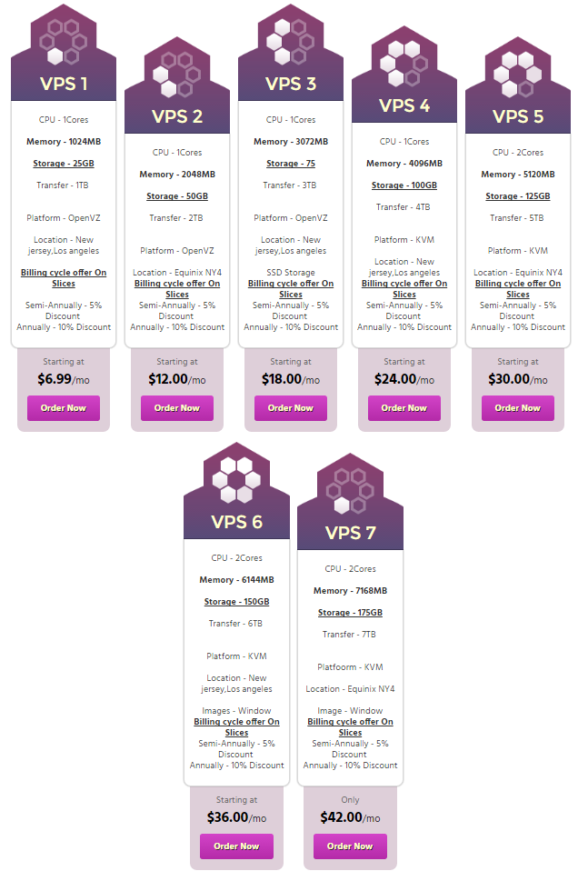This screenshot has width=588, height=871.
Task: Click the VPS 3 Storage - 75 link
Action: point(291,164)
